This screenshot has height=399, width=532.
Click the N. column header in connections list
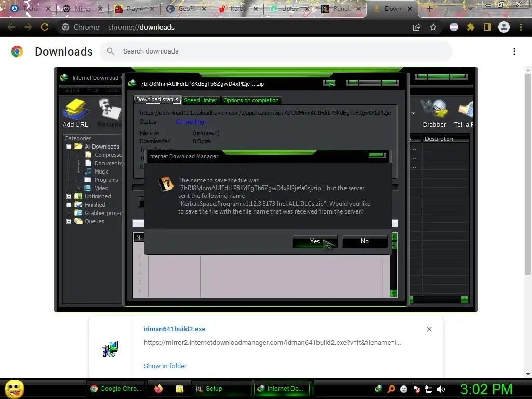pyautogui.click(x=139, y=237)
